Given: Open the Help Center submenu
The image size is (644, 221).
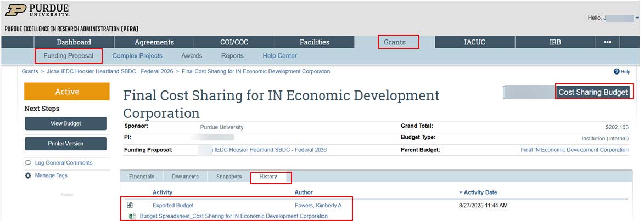Looking at the screenshot, I should pos(279,56).
